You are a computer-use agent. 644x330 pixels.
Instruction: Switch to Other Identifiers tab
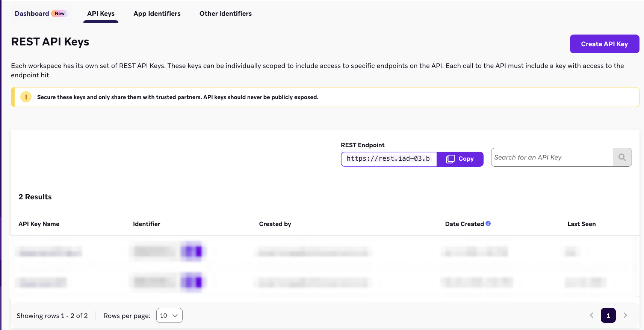coord(225,14)
